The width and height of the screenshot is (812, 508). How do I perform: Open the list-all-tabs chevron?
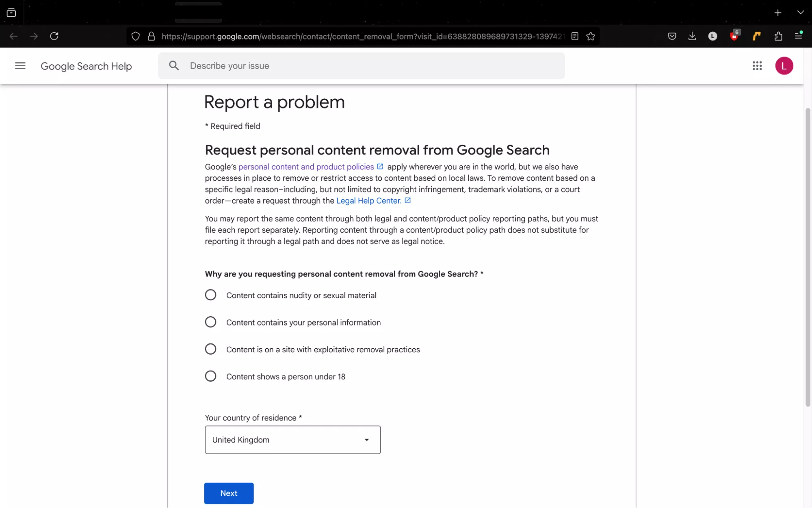800,13
